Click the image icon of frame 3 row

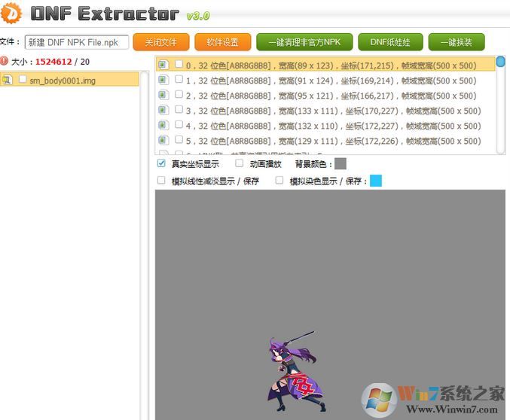click(x=163, y=110)
